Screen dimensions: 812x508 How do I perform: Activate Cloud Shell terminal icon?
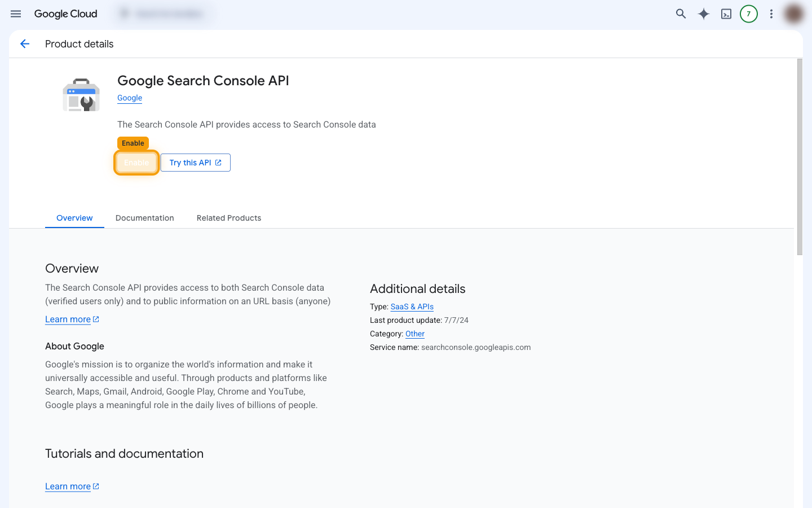726,14
